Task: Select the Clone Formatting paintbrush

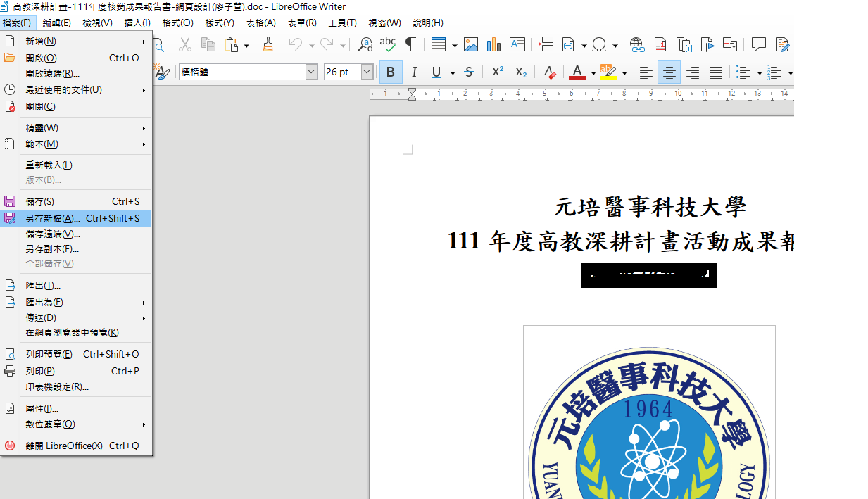Action: tap(268, 45)
